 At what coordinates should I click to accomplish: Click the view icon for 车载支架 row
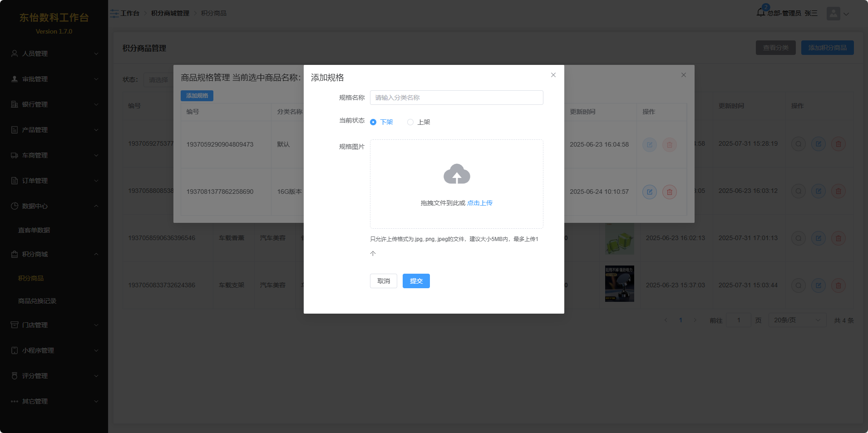[x=798, y=285]
